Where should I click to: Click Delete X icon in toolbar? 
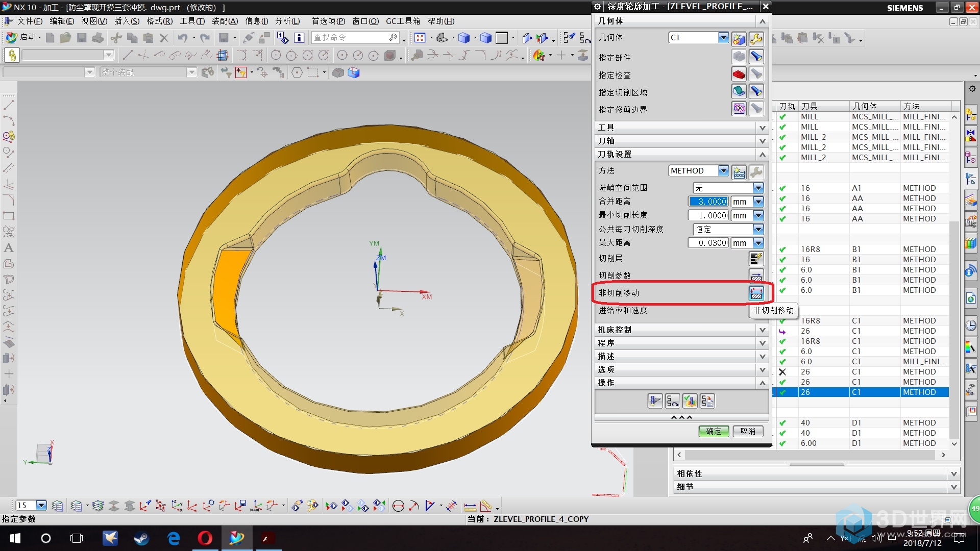pyautogui.click(x=164, y=38)
